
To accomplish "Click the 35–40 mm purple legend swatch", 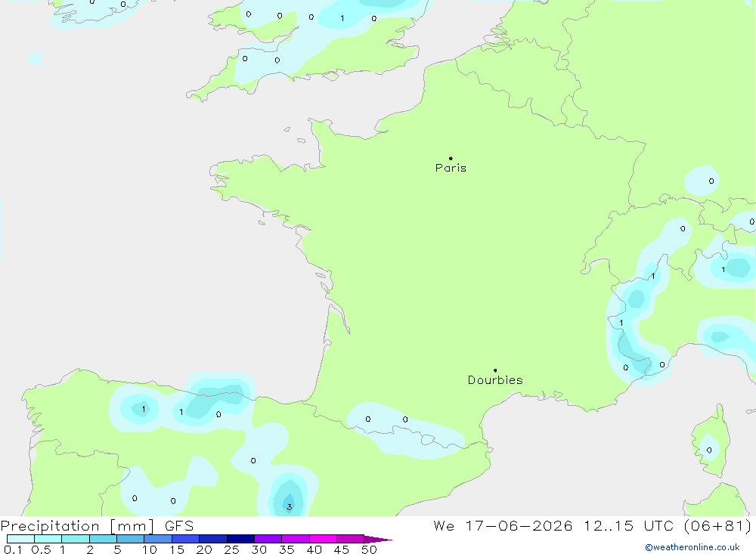I will tap(295, 539).
